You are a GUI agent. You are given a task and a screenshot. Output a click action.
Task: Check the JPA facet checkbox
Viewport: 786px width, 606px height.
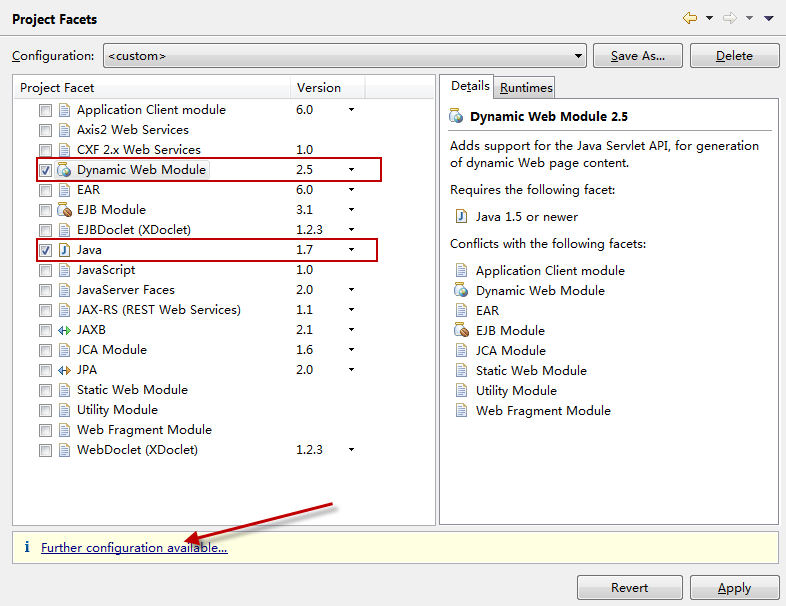pyautogui.click(x=45, y=370)
